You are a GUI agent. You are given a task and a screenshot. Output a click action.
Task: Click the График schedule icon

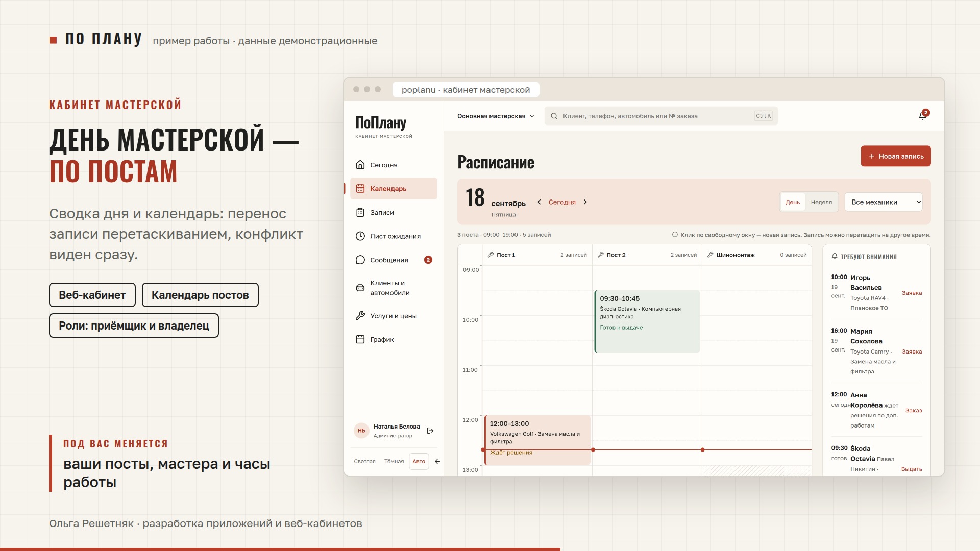(x=360, y=339)
